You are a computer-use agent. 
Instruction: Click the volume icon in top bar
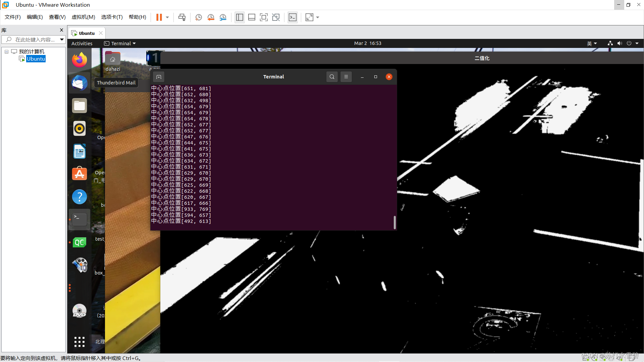pos(620,43)
